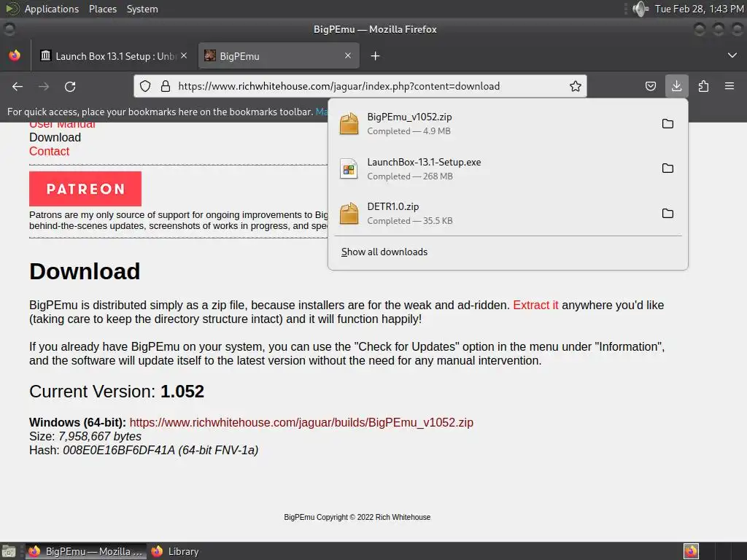
Task: Click Show all downloads
Action: click(x=384, y=252)
